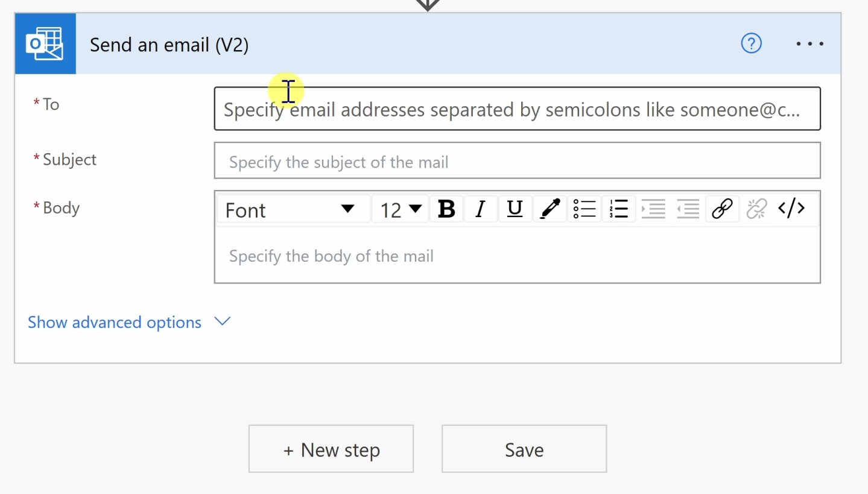Open the font size 12 dropdown
Viewport: 868px width, 494px height.
(400, 209)
